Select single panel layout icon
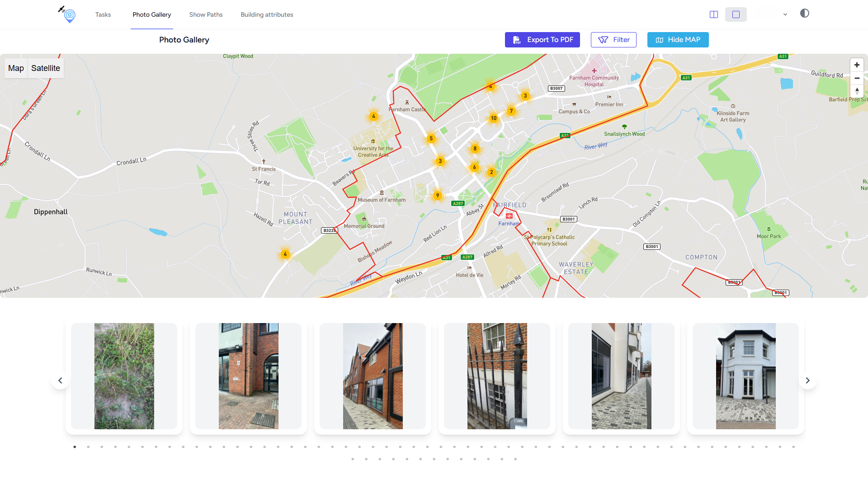Image resolution: width=868 pixels, height=488 pixels. point(736,14)
